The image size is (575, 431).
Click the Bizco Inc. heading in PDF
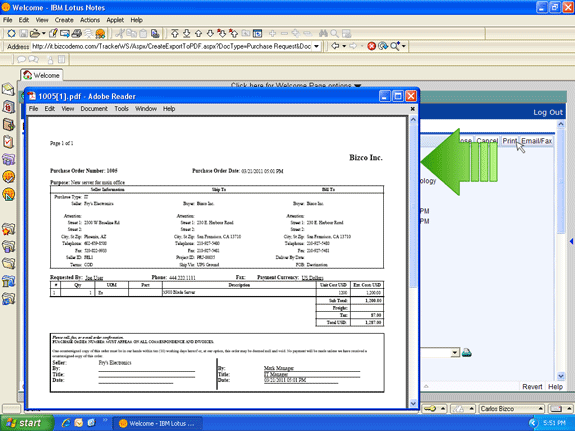point(366,157)
